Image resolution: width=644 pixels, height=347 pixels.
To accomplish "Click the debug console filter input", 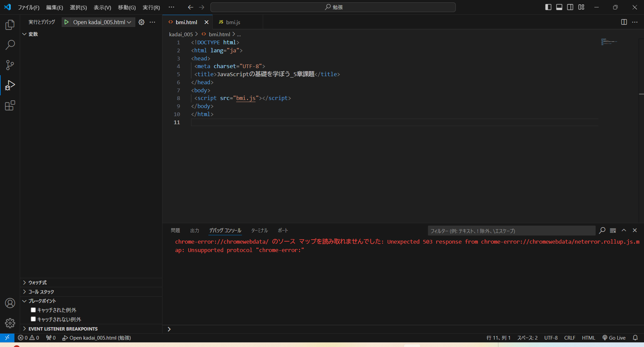I will (511, 231).
